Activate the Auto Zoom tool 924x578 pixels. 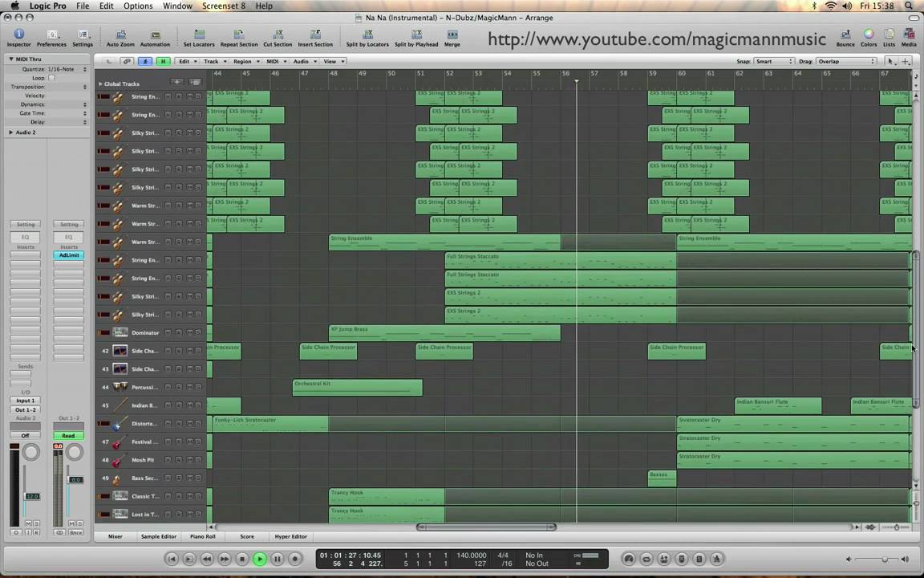(121, 35)
